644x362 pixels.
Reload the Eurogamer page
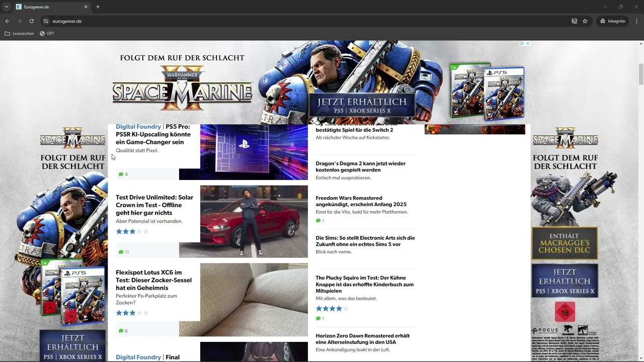31,21
